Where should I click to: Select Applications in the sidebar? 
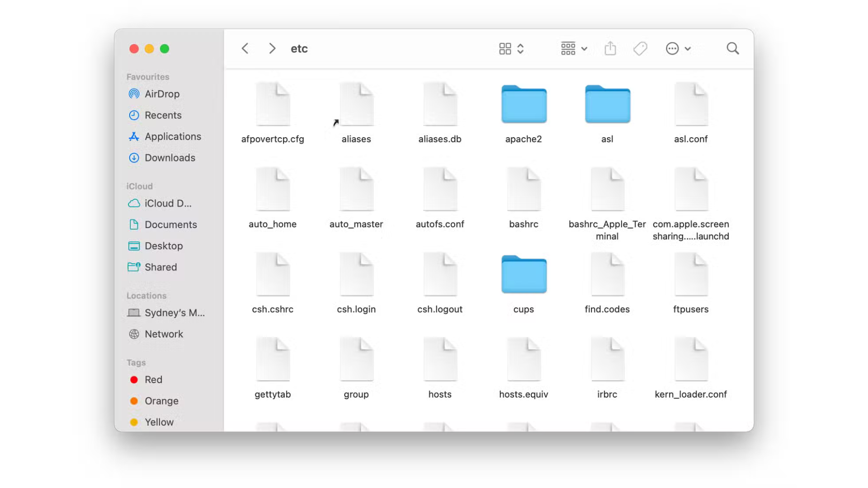click(173, 136)
